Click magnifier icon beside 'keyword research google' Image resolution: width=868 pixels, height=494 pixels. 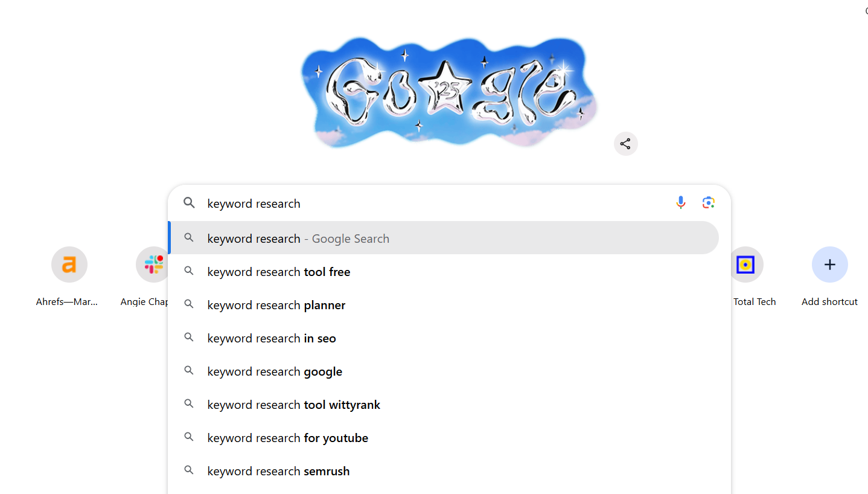(x=189, y=371)
